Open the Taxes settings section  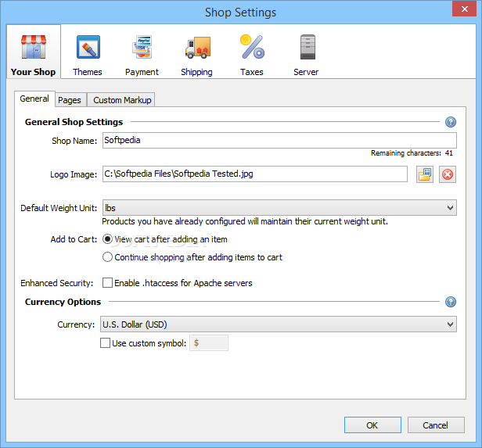[x=252, y=55]
